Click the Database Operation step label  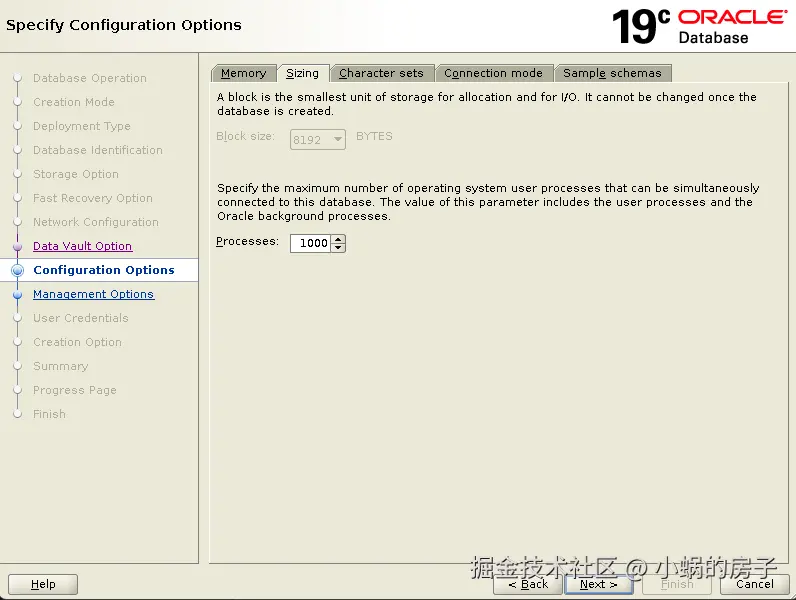point(90,78)
